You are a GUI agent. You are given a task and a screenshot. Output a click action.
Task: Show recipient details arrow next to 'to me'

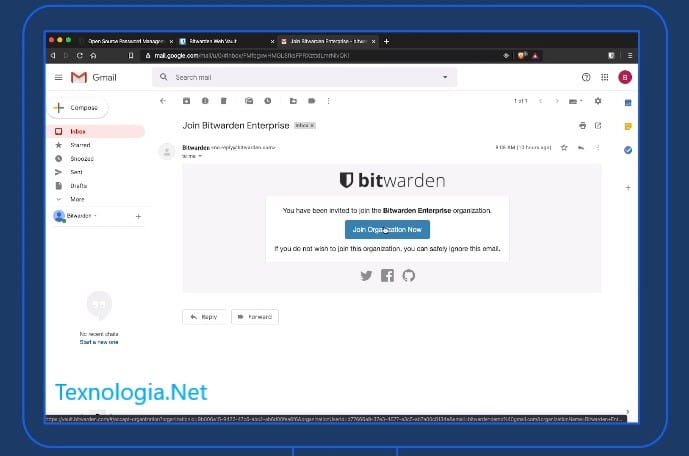pyautogui.click(x=200, y=156)
